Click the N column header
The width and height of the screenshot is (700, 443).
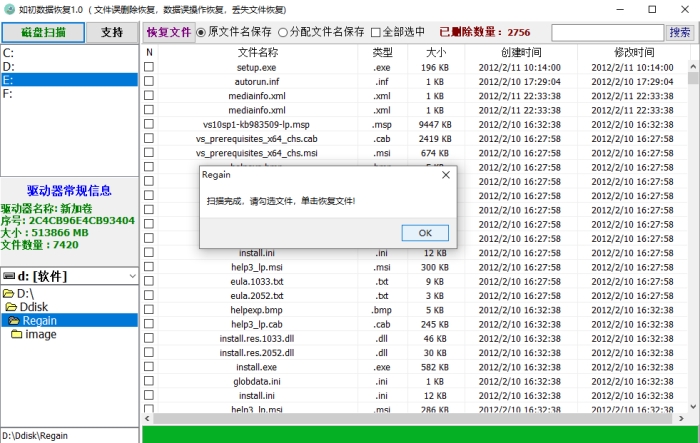(x=150, y=52)
